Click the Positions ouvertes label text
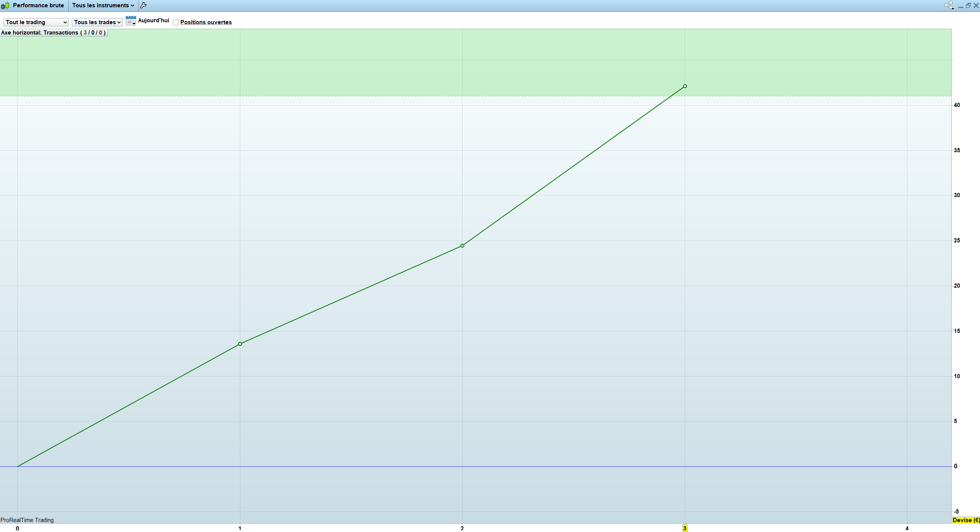Screen dimensions: 980x532 click(206, 22)
